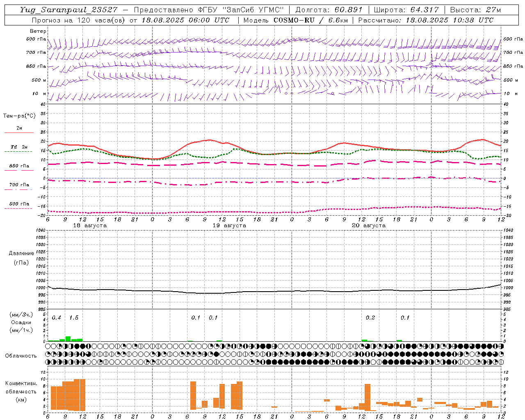
Task: Select the 0.2 precipitation value
Action: coord(370,318)
